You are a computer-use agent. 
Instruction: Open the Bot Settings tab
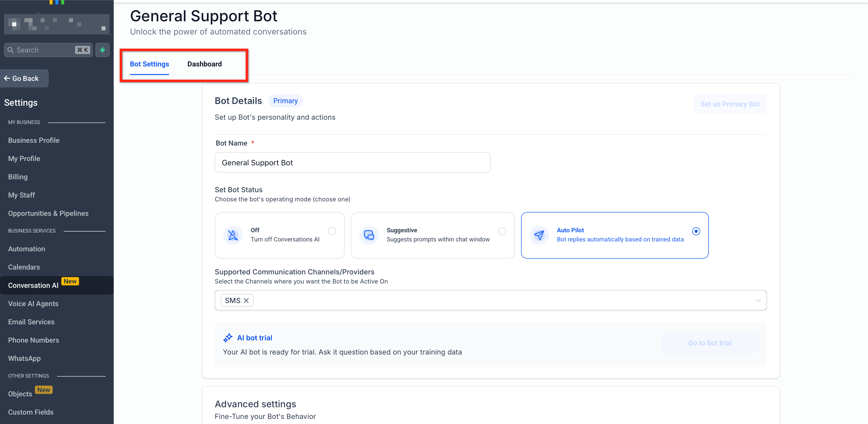[149, 64]
